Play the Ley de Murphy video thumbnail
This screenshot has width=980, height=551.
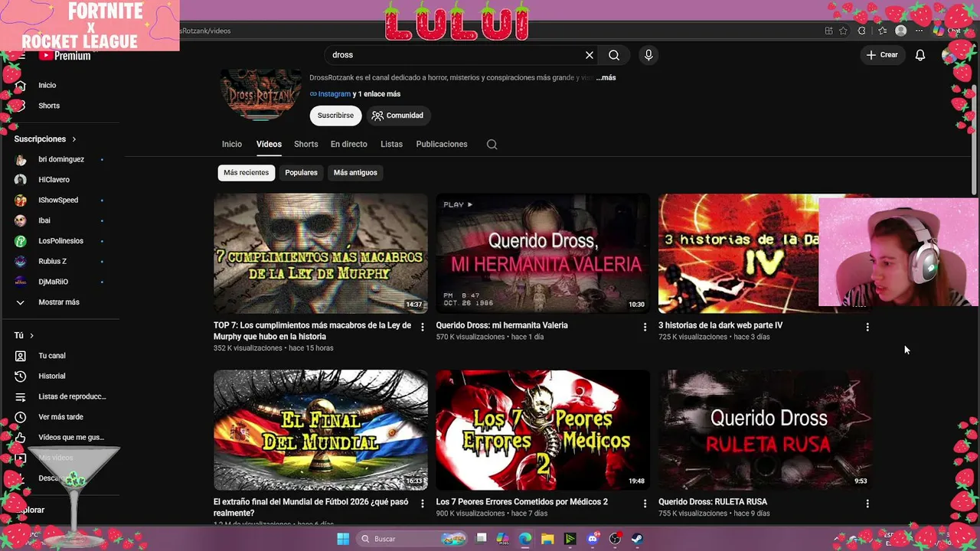321,253
